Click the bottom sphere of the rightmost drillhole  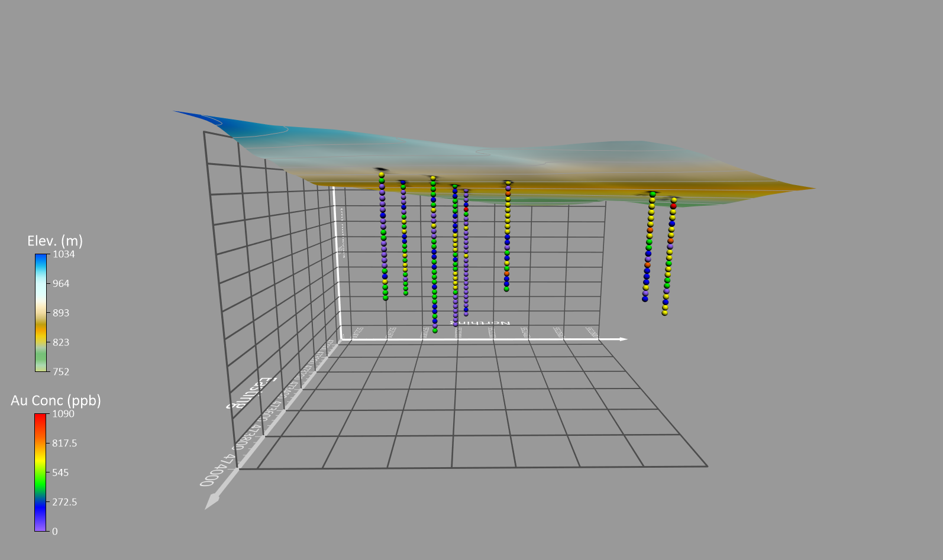[664, 313]
